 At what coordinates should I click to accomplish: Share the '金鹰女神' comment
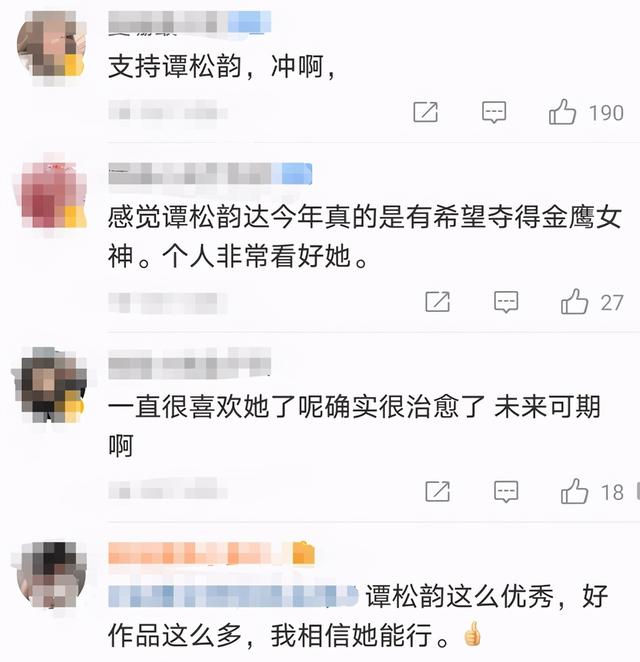point(437,301)
